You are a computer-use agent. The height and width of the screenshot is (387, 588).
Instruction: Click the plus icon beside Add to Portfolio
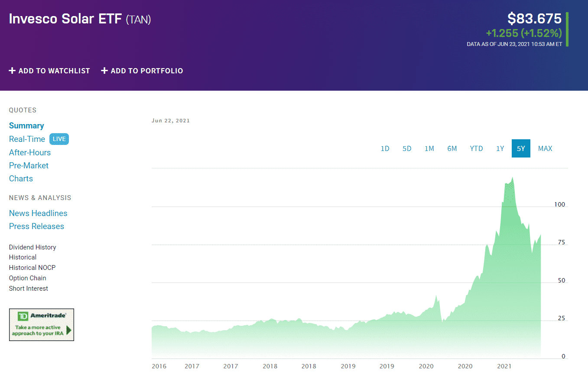tap(104, 71)
